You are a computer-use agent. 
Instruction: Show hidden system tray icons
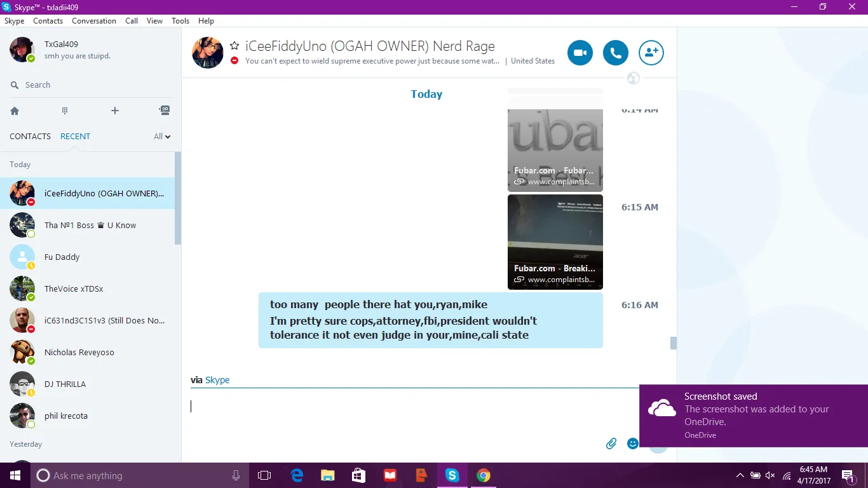pos(740,475)
